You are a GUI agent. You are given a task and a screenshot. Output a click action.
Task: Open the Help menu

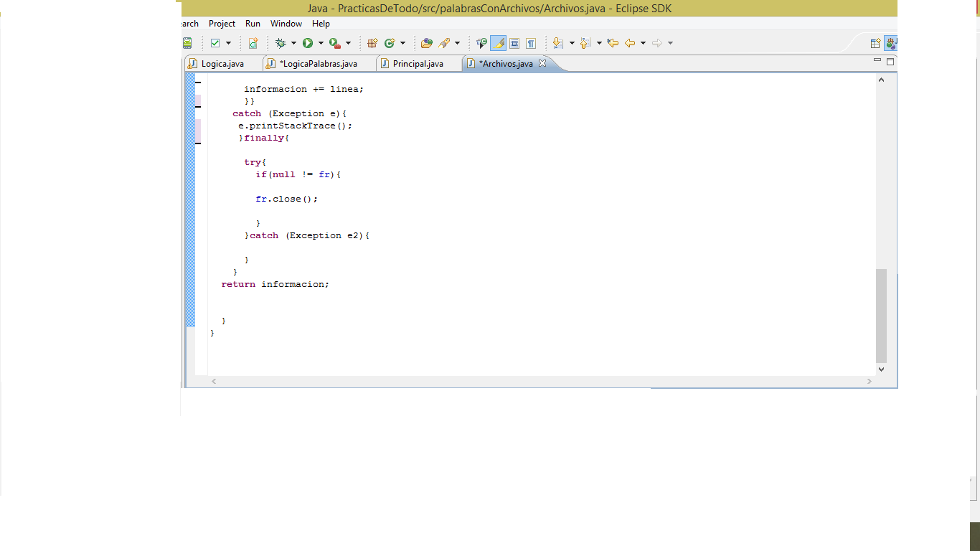click(x=321, y=24)
